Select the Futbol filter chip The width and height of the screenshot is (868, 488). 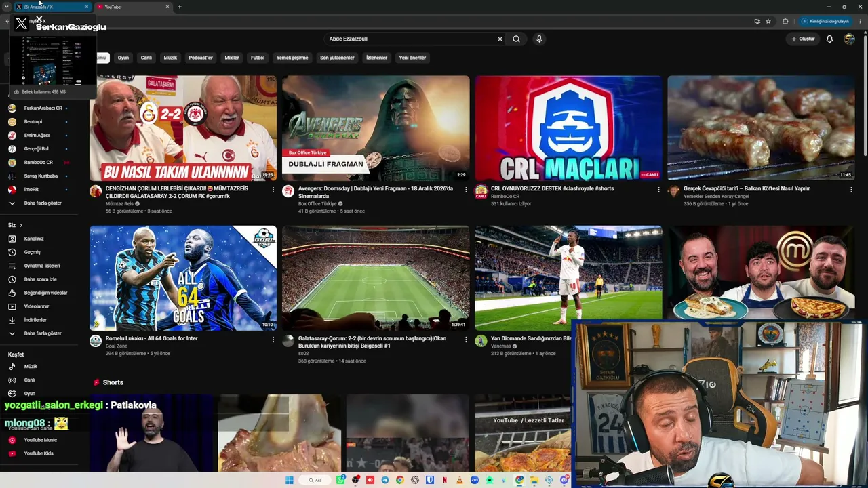pyautogui.click(x=258, y=58)
